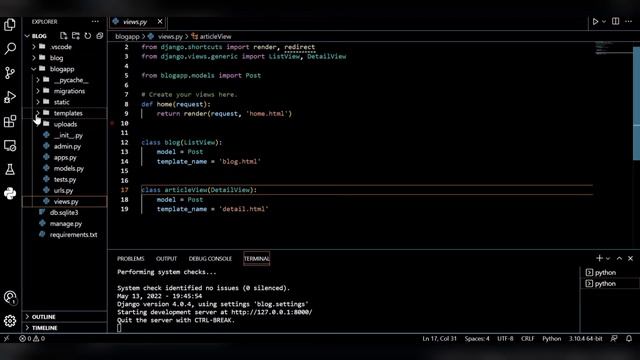
Task: Open Remote Explorer view
Action: pos(10,145)
